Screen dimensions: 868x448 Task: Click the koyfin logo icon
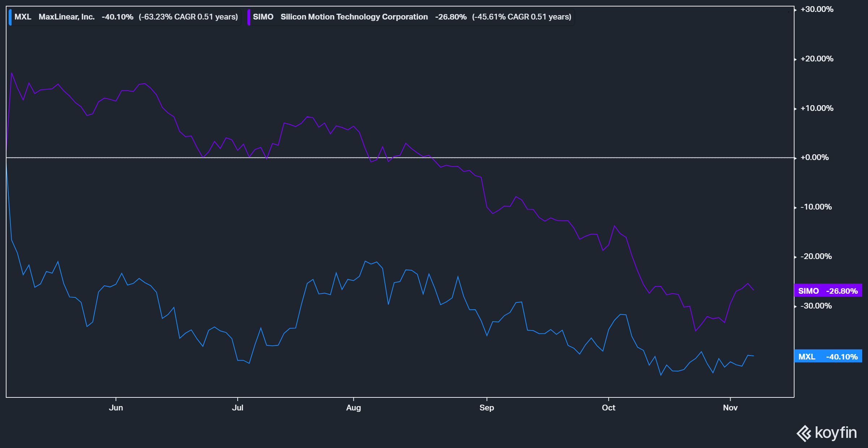click(804, 434)
